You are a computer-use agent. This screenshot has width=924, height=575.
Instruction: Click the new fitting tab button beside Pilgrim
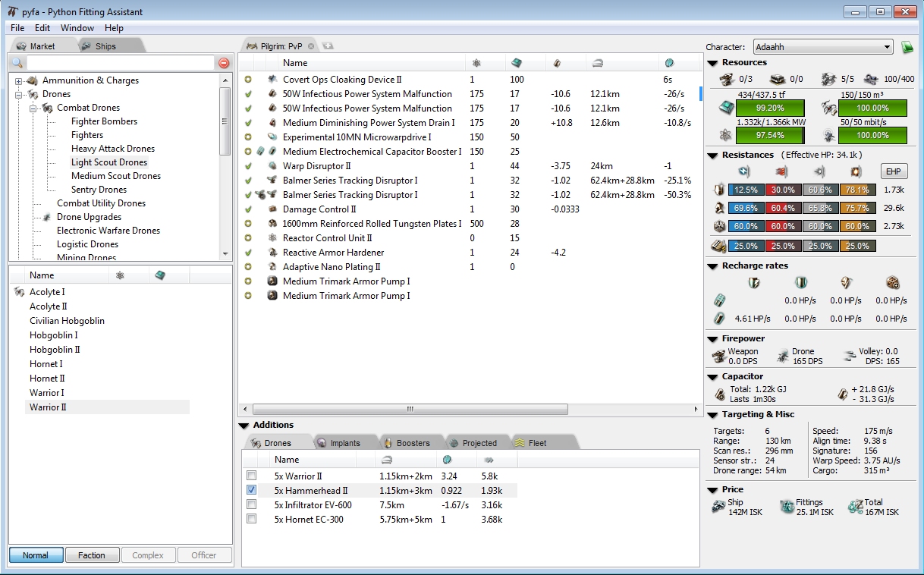click(328, 46)
